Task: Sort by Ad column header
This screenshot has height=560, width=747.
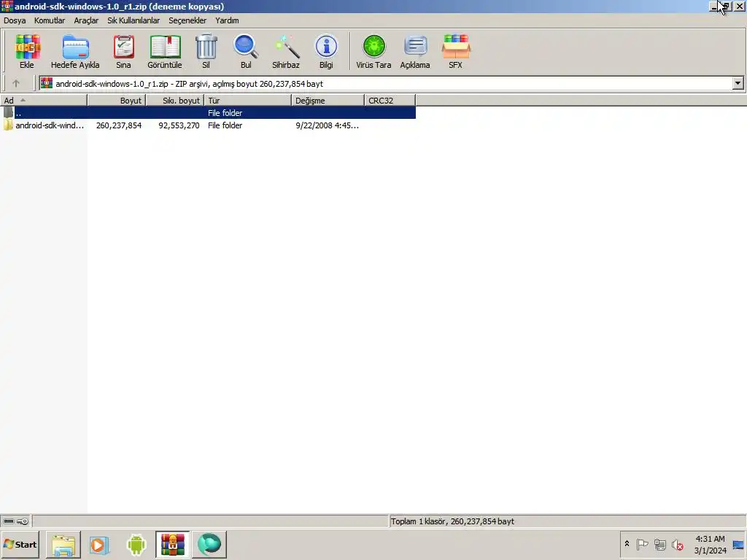Action: (44, 101)
